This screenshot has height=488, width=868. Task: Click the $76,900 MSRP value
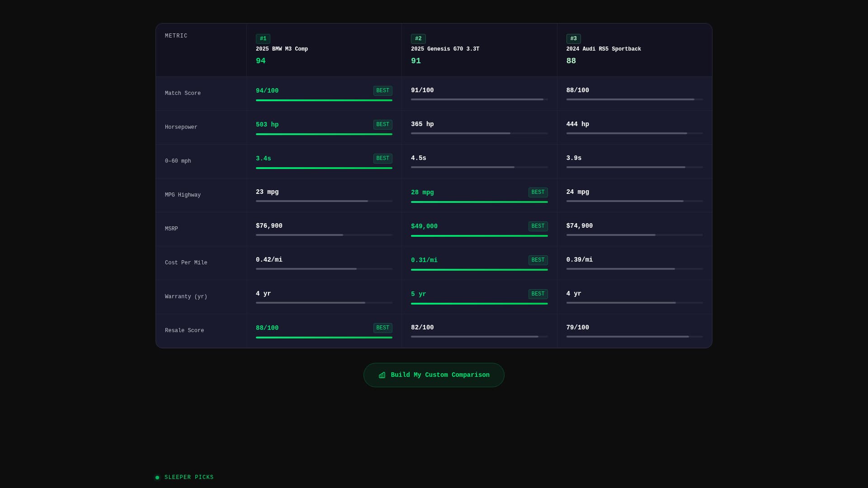coord(269,226)
